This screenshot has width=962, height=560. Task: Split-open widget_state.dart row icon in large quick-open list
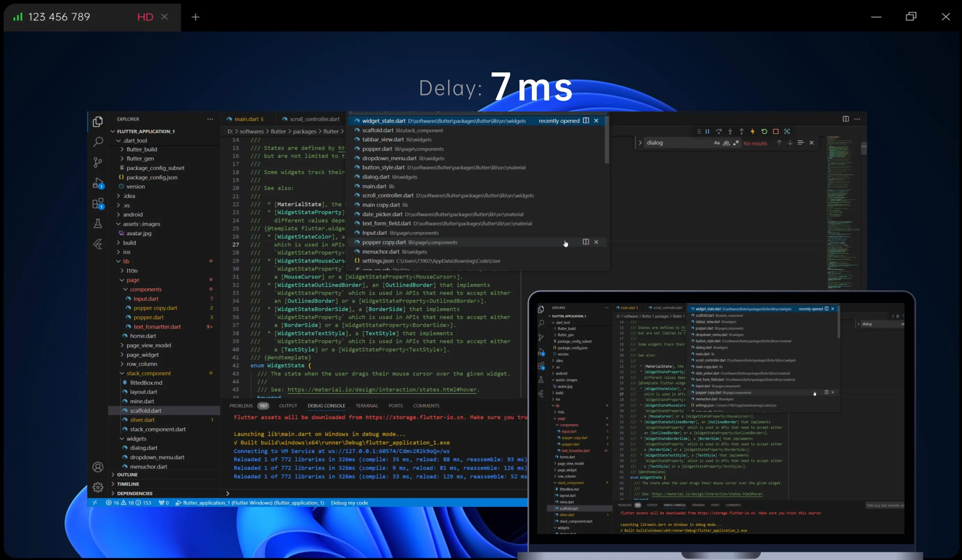(x=586, y=120)
